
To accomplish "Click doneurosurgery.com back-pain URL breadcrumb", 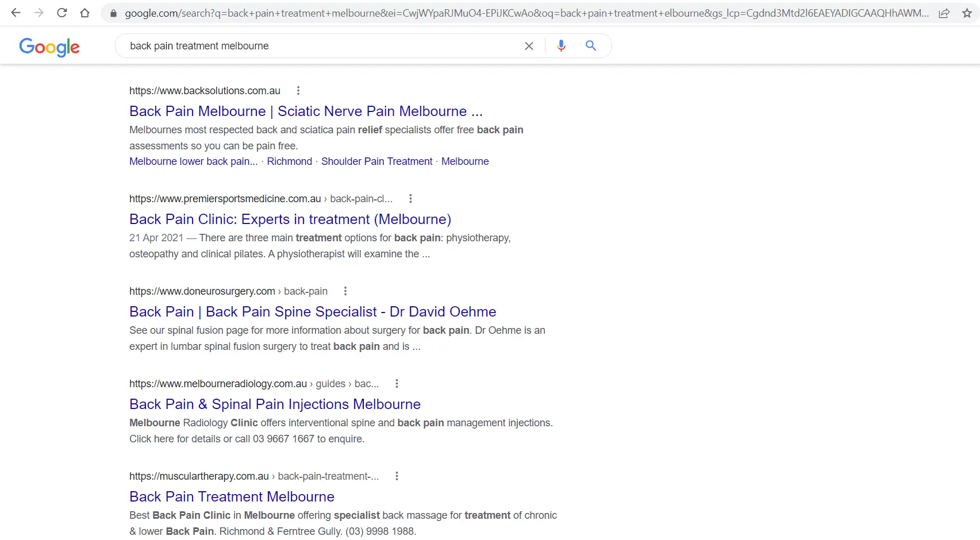I will (x=228, y=291).
